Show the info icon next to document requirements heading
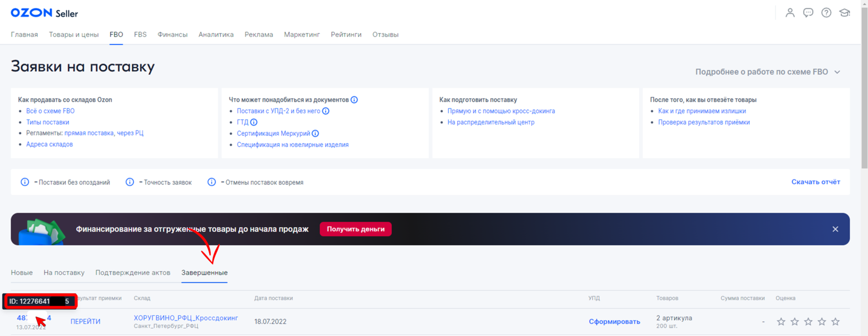 coord(354,100)
